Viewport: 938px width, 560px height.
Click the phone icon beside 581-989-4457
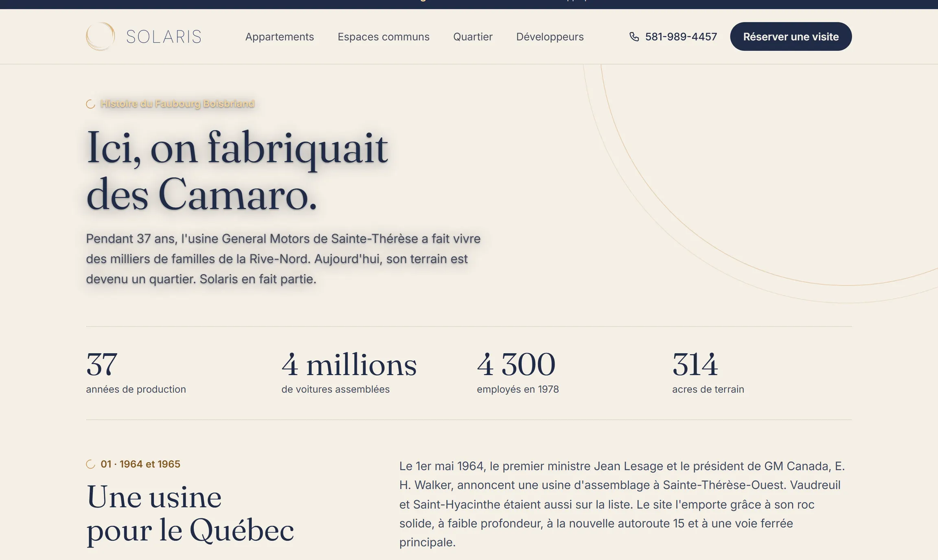point(634,37)
